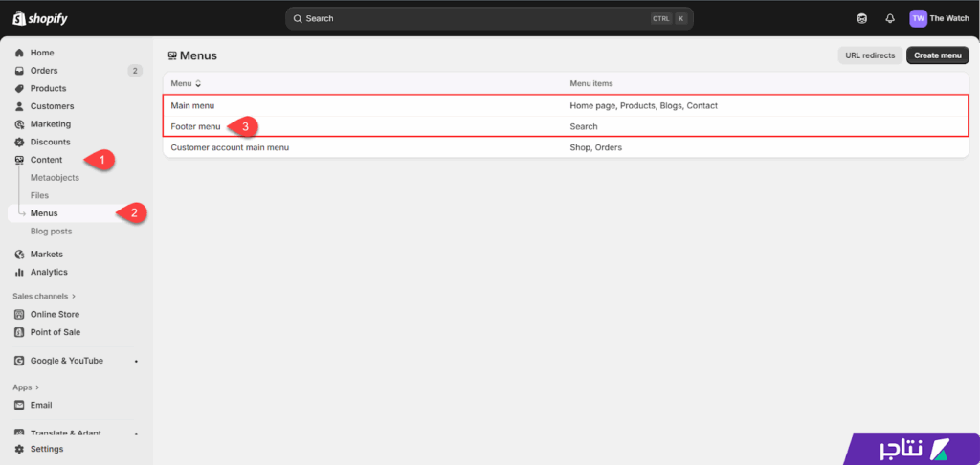
Task: Sort by the Menu column header
Action: pos(186,83)
